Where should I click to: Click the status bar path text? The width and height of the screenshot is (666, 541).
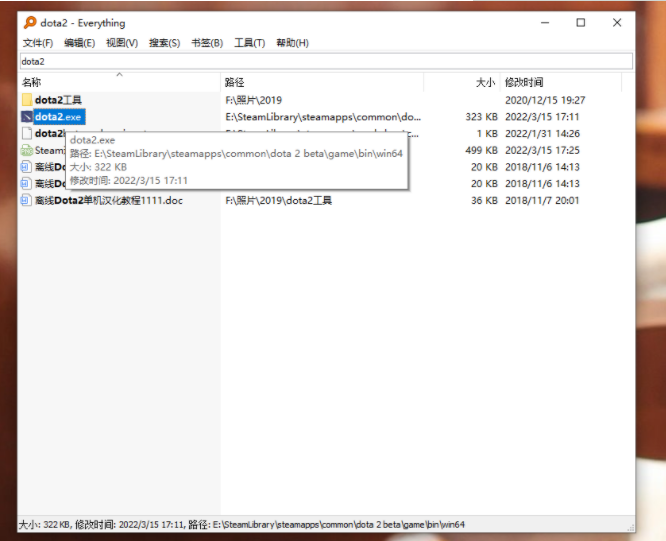[x=327, y=524]
